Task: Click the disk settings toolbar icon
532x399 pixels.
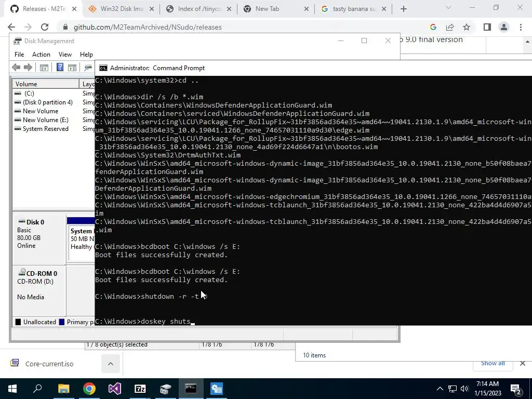Action: click(88, 68)
